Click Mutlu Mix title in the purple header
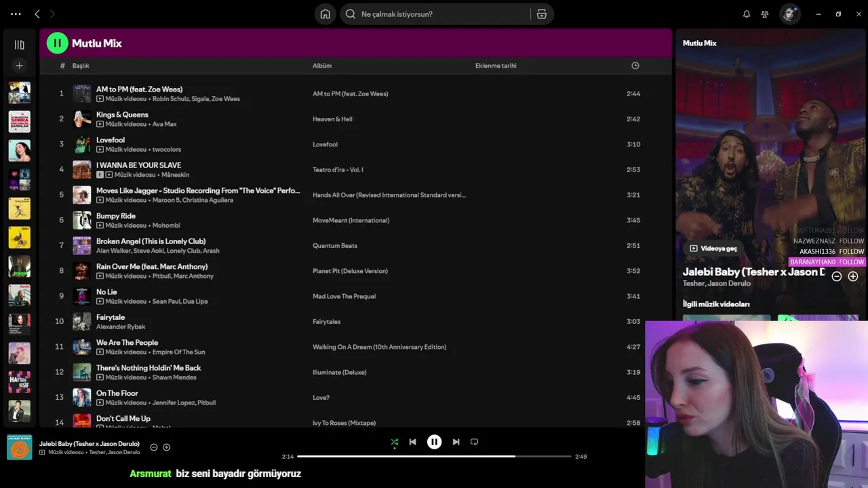Image resolution: width=868 pixels, height=488 pixels. click(x=97, y=43)
